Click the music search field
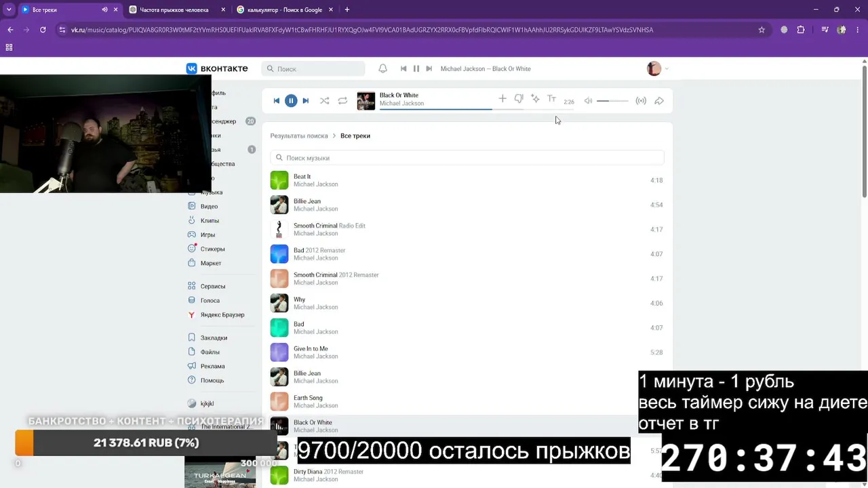868x488 pixels. [467, 158]
